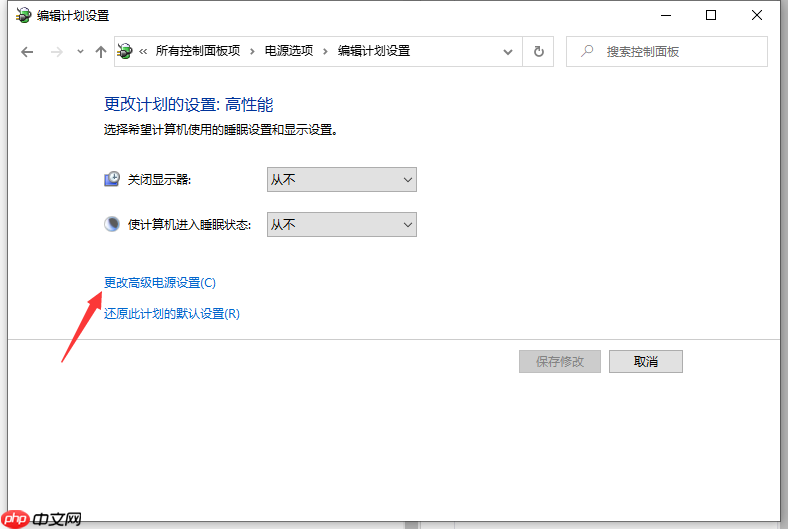Viewport: 788px width, 529px height.
Task: Open the recent locations chevron
Action: (x=80, y=51)
